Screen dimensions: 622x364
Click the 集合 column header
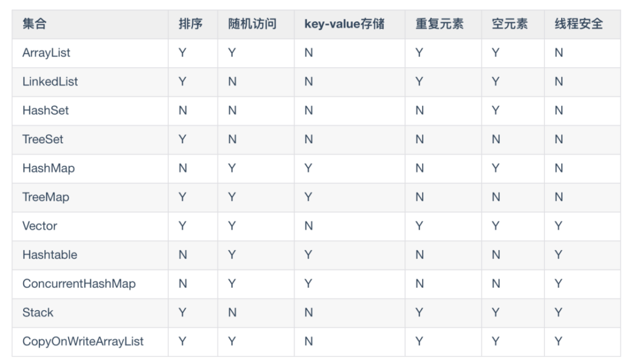click(35, 24)
